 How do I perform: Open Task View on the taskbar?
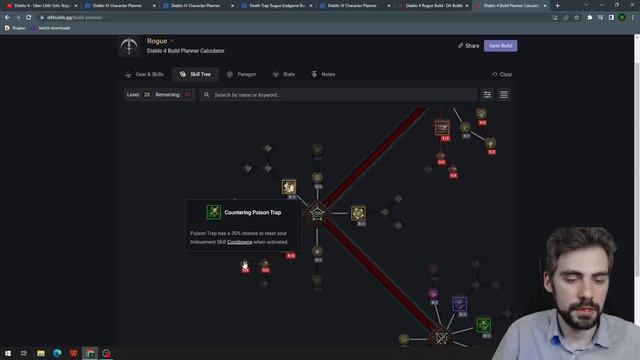(24, 353)
